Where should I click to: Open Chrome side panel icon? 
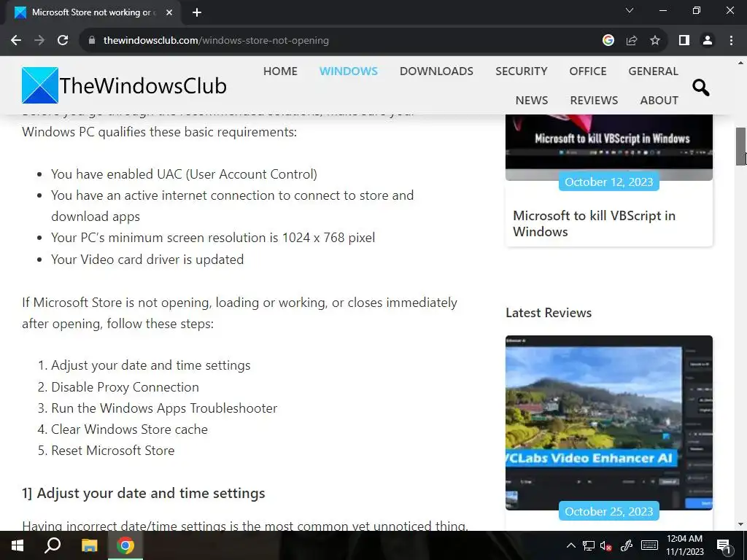tap(684, 41)
